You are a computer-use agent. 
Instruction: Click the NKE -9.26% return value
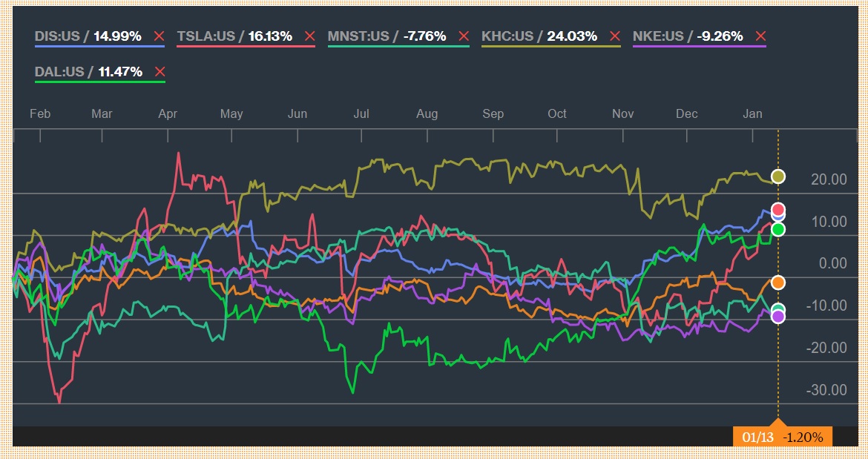720,36
